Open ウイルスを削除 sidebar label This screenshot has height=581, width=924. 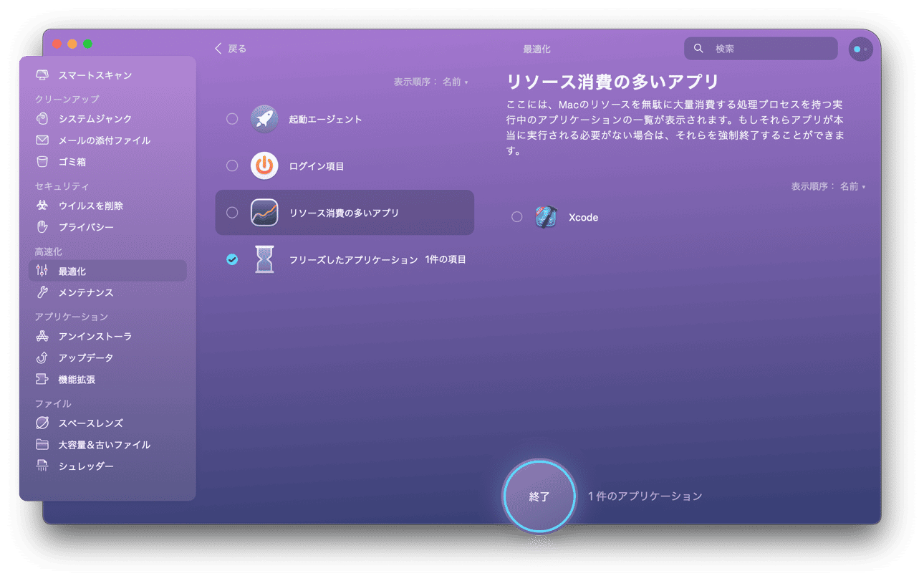point(91,206)
